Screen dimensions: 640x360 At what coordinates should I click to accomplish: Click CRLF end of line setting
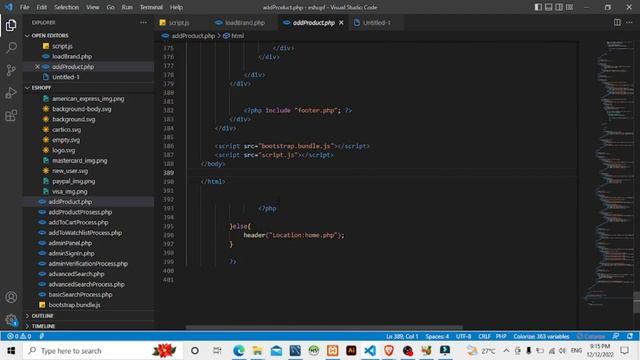click(484, 336)
